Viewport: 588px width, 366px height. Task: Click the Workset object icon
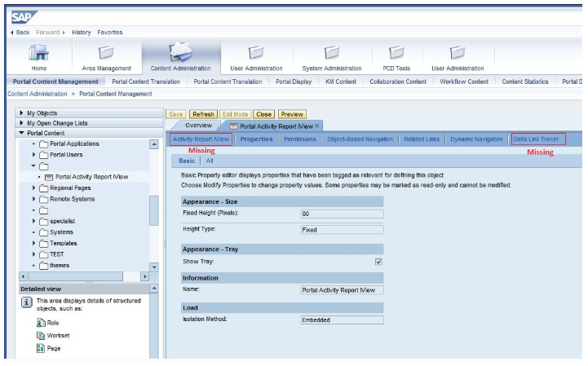[x=41, y=335]
